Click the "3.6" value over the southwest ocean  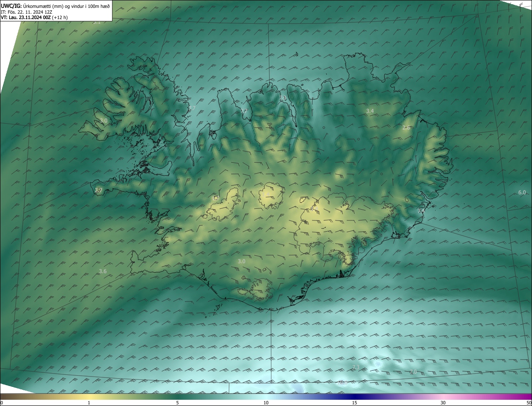pyautogui.click(x=103, y=271)
